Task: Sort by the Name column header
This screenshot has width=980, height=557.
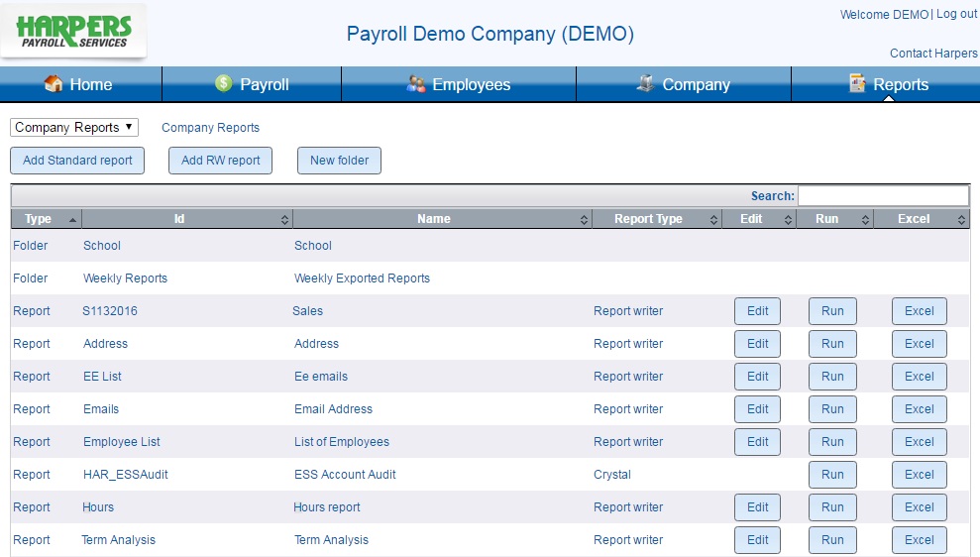Action: click(434, 219)
